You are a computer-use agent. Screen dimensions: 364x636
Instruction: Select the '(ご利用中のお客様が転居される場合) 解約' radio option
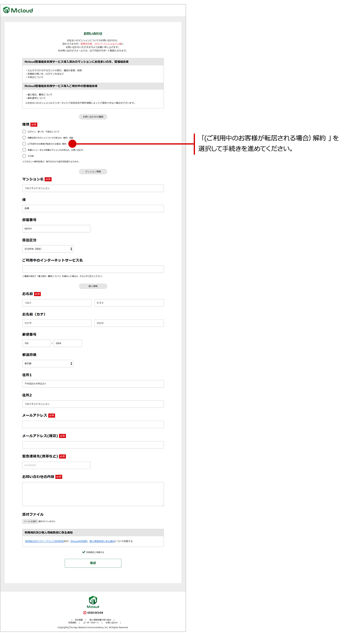24,144
